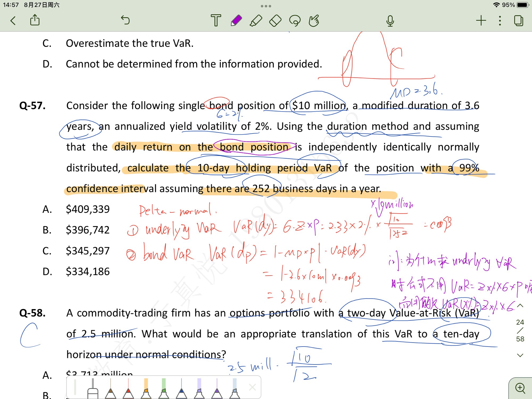Tap the zoom magnifier button
The height and width of the screenshot is (399, 532).
click(520, 388)
